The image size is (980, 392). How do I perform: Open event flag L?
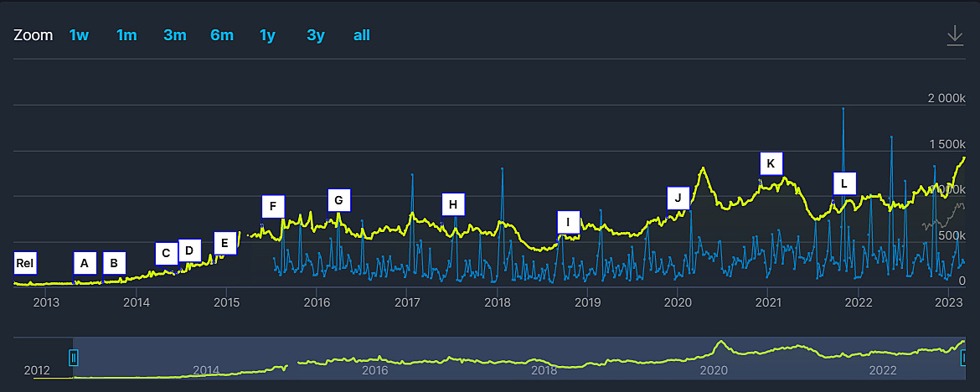pos(844,183)
